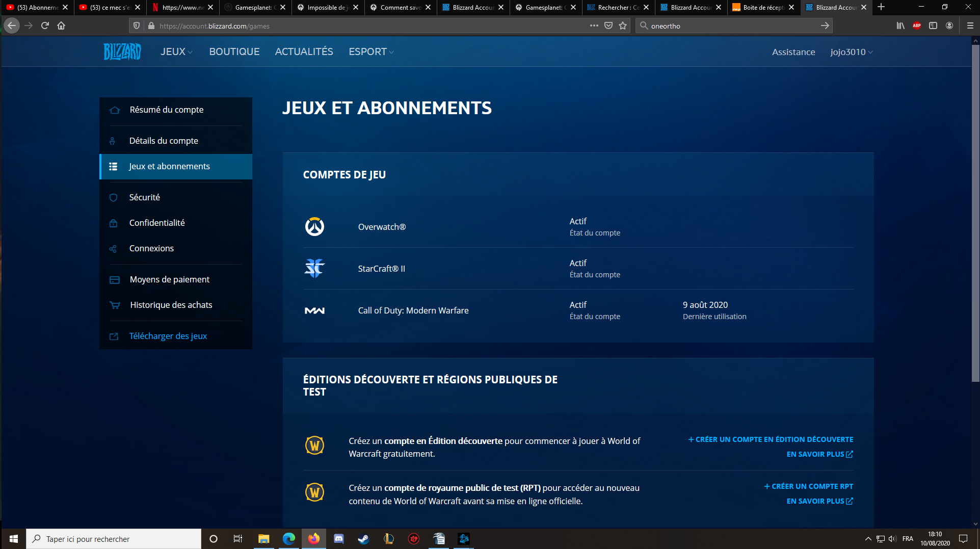Click the StarCraft II game icon
The image size is (980, 549).
pyautogui.click(x=314, y=268)
